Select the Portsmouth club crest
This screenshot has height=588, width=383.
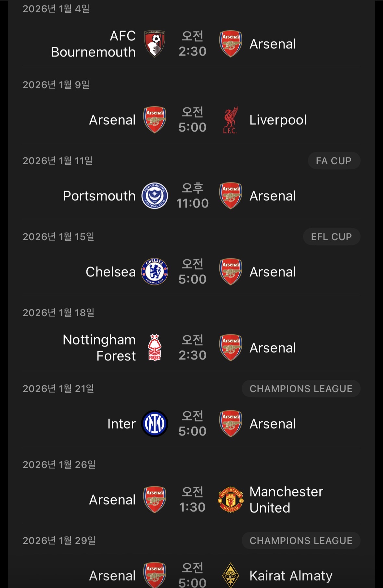155,196
